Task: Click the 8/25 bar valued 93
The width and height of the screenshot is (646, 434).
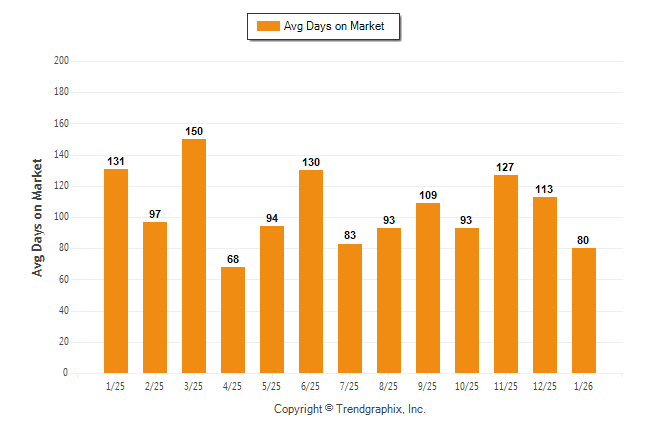Action: (389, 300)
